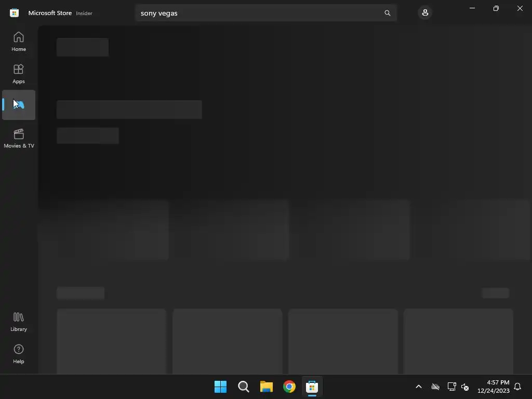The width and height of the screenshot is (532, 399).
Task: Open the notifications bell icon
Action: coord(517,387)
